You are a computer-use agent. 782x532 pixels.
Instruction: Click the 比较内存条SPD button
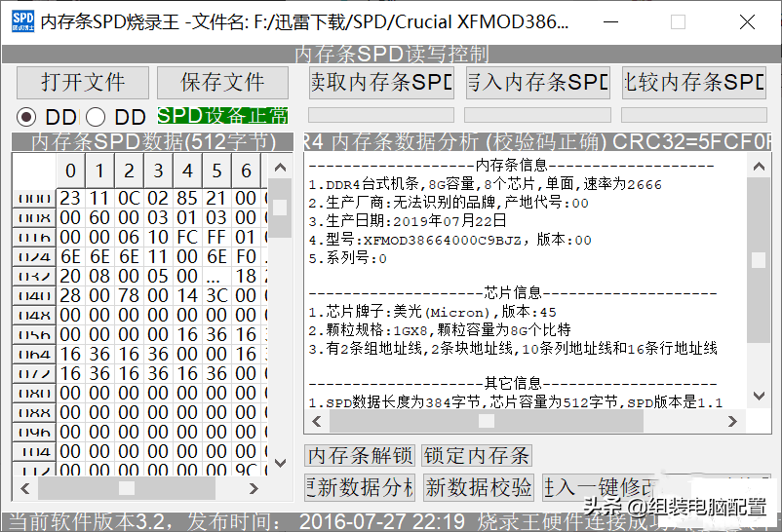point(693,83)
